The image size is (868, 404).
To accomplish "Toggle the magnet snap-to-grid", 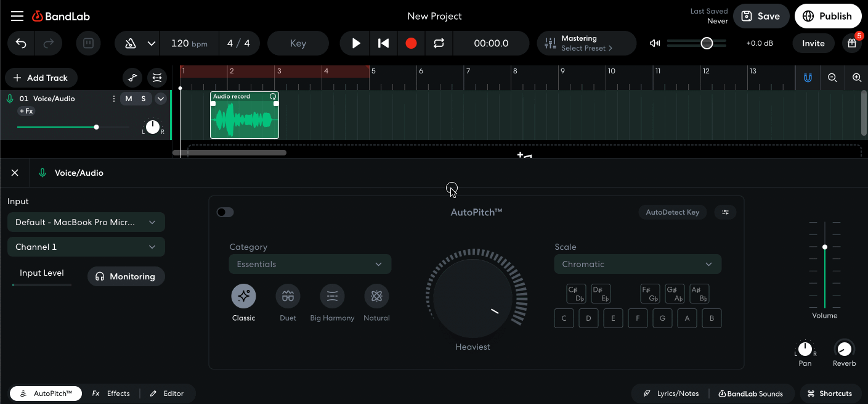I will [808, 78].
